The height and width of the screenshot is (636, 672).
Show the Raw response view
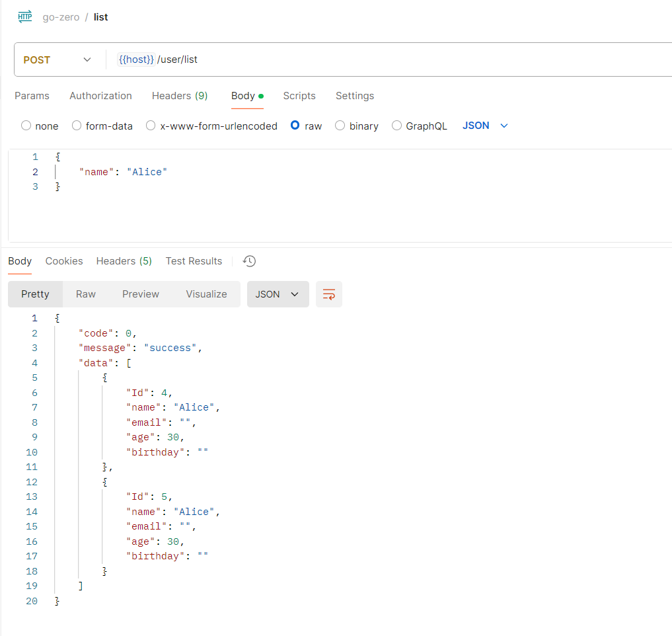point(86,294)
